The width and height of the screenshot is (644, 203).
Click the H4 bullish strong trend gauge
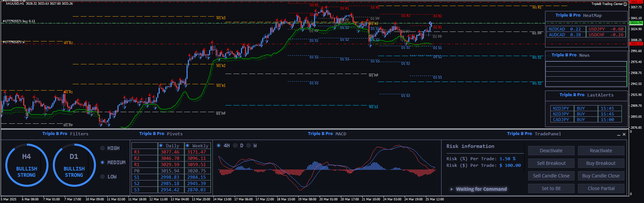(27, 165)
